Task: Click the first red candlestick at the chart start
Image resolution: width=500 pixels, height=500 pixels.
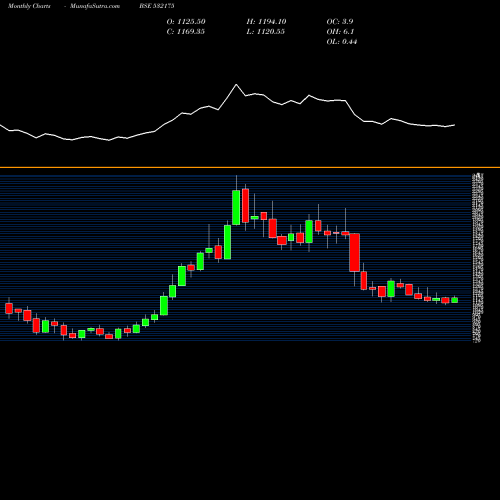Action: pyautogui.click(x=9, y=308)
